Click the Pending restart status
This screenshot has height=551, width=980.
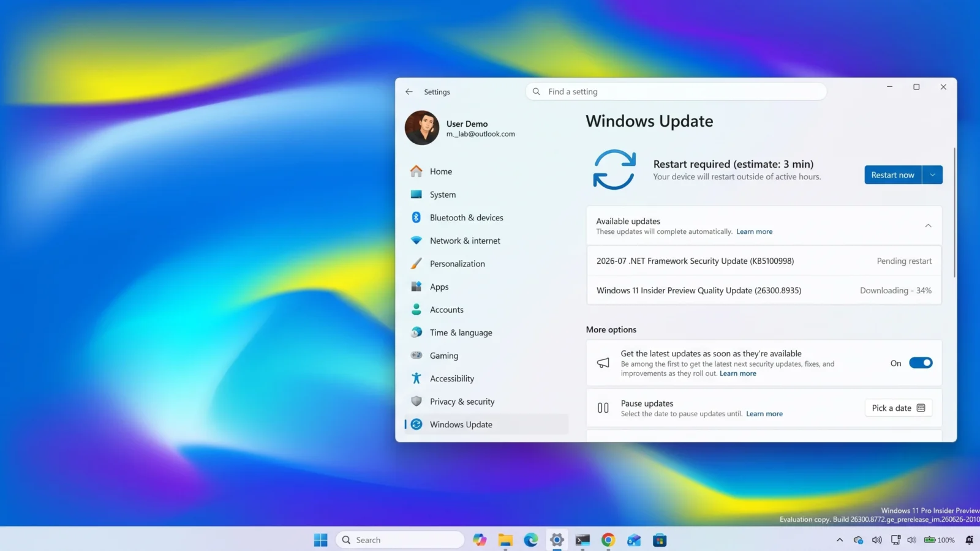(x=904, y=261)
